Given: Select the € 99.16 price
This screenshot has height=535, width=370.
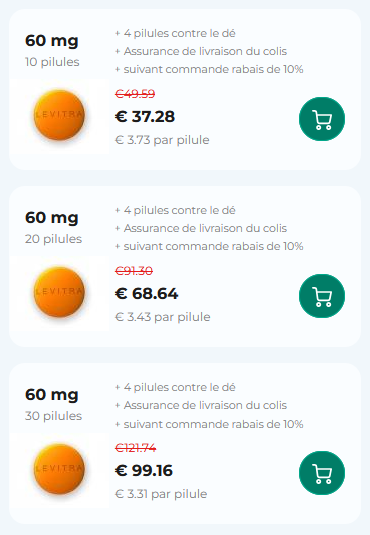Looking at the screenshot, I should [144, 471].
